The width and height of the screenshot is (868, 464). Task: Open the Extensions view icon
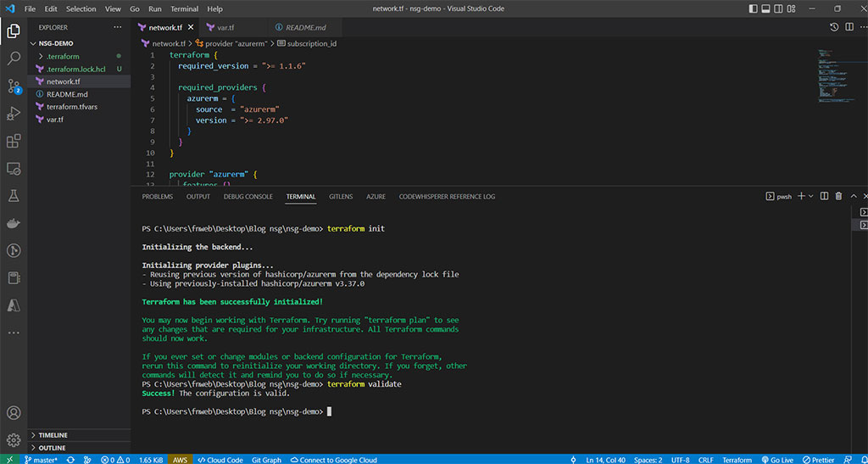14,141
